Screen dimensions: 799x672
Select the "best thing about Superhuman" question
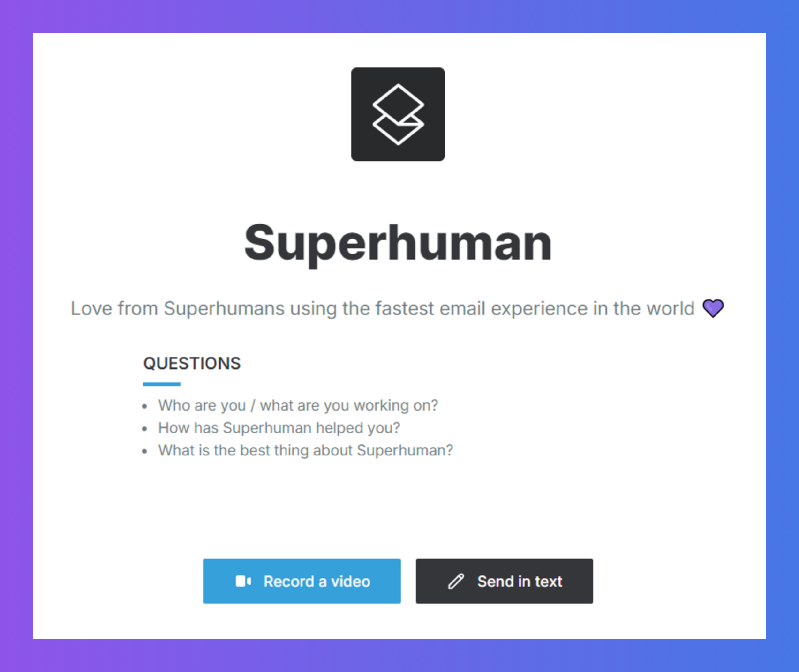(x=305, y=450)
